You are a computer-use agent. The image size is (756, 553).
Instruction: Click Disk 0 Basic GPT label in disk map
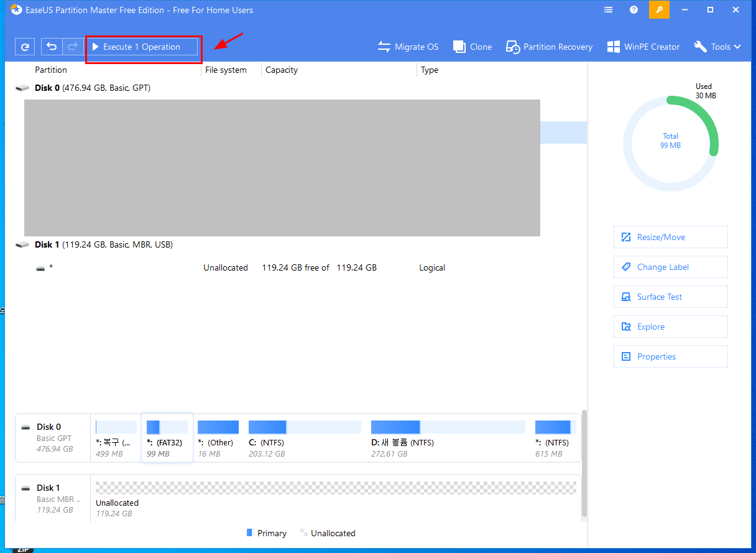[x=55, y=438]
